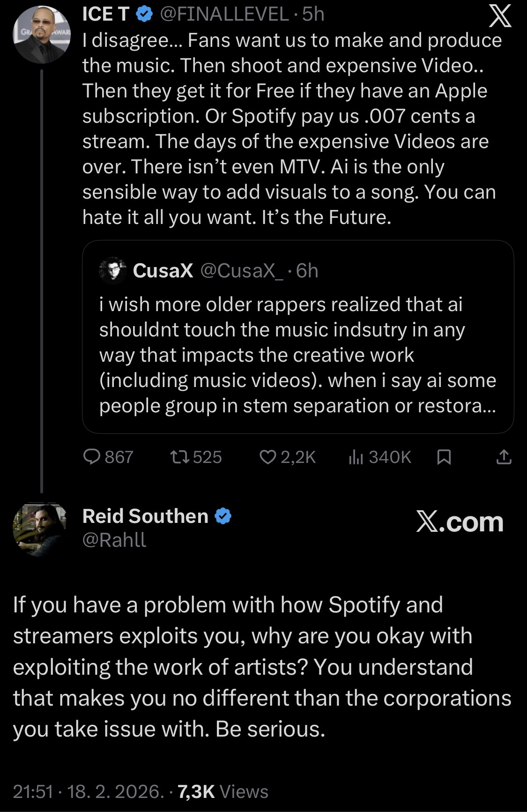Image resolution: width=527 pixels, height=812 pixels.
Task: Click Reid Southen's verified checkmark badge
Action: [x=223, y=516]
